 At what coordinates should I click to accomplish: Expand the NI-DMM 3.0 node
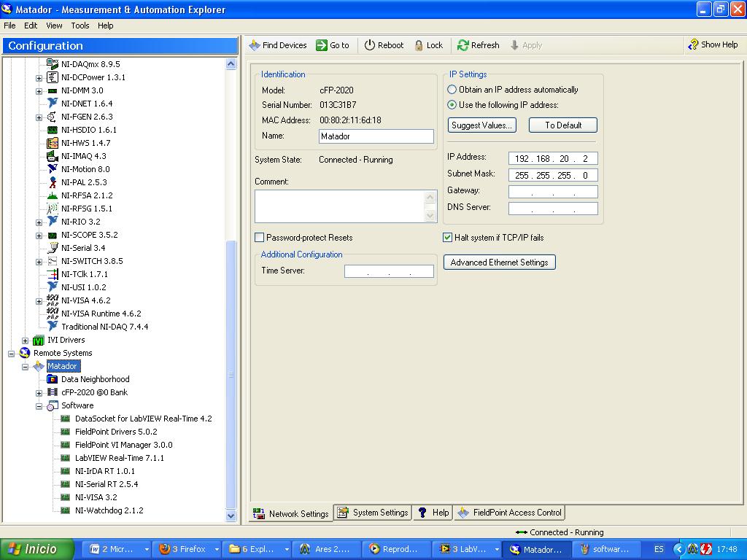[39, 91]
